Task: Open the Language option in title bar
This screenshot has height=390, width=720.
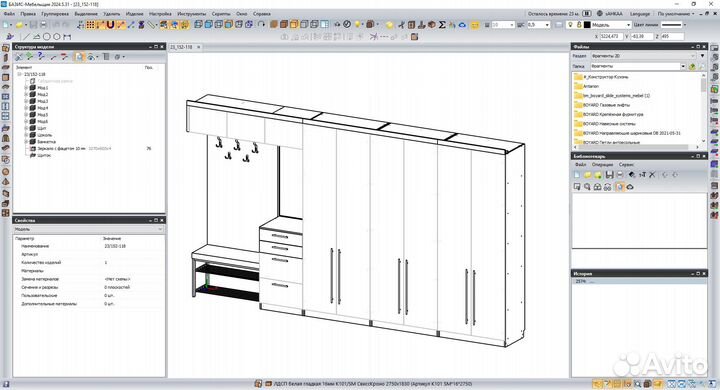Action: [640, 14]
